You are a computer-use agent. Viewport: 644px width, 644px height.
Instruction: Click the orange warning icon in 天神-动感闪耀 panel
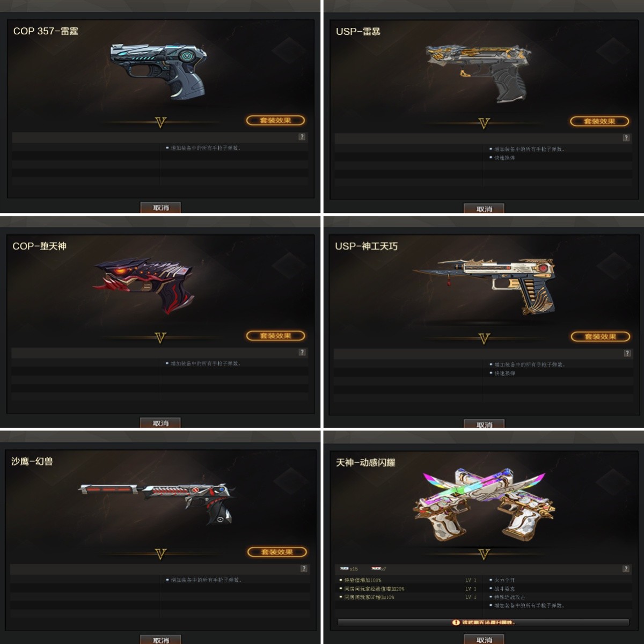(456, 623)
